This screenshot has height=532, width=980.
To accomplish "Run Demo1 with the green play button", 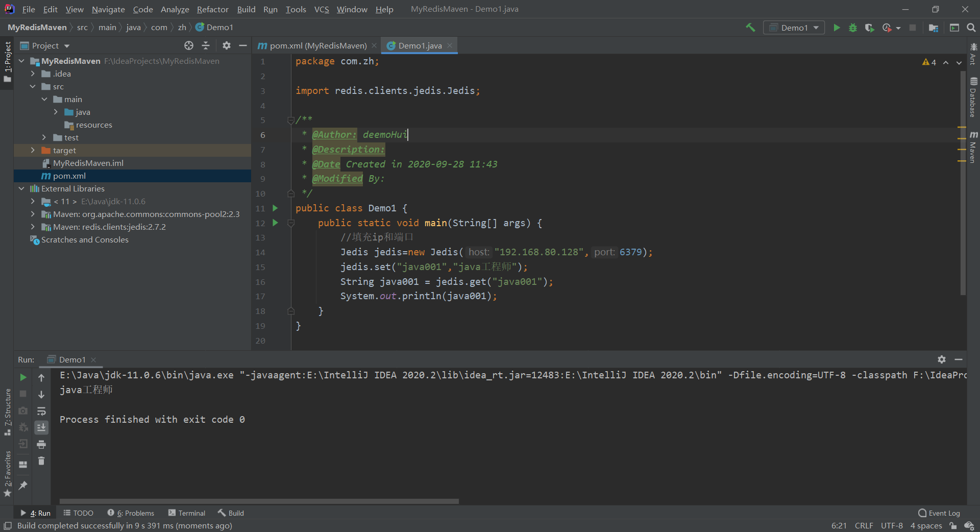I will (x=837, y=28).
